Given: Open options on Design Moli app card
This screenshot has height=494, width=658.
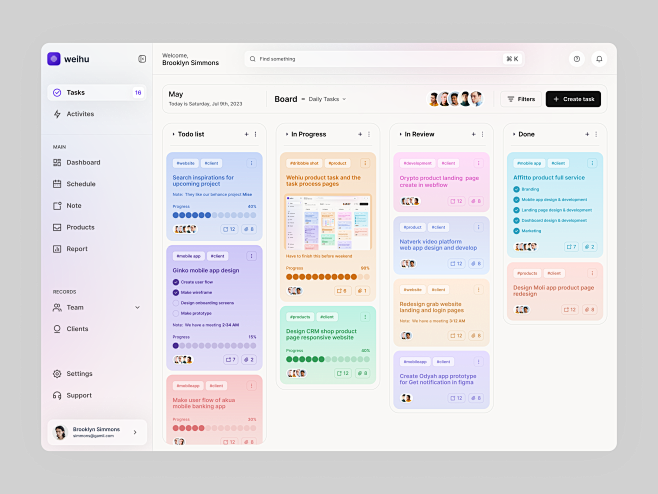Looking at the screenshot, I should point(592,273).
